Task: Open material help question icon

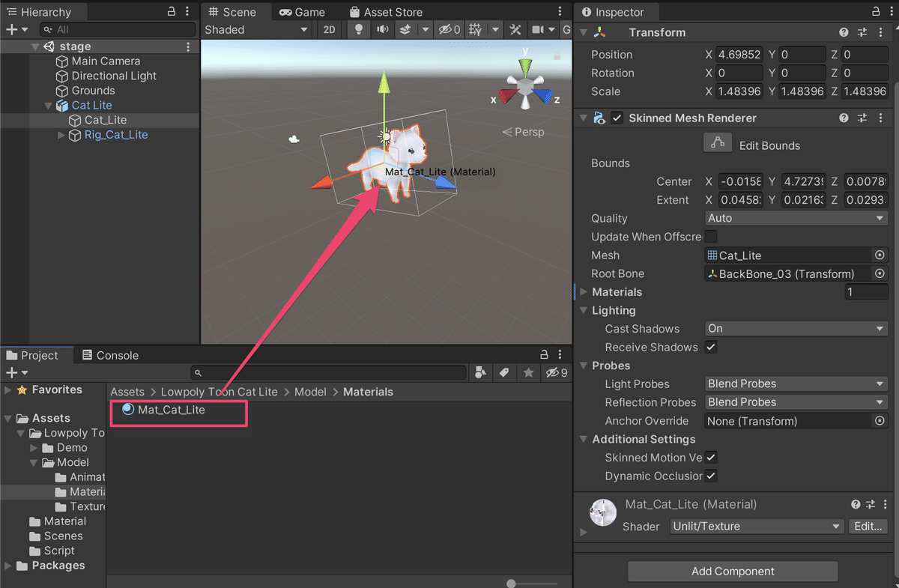Action: tap(856, 505)
